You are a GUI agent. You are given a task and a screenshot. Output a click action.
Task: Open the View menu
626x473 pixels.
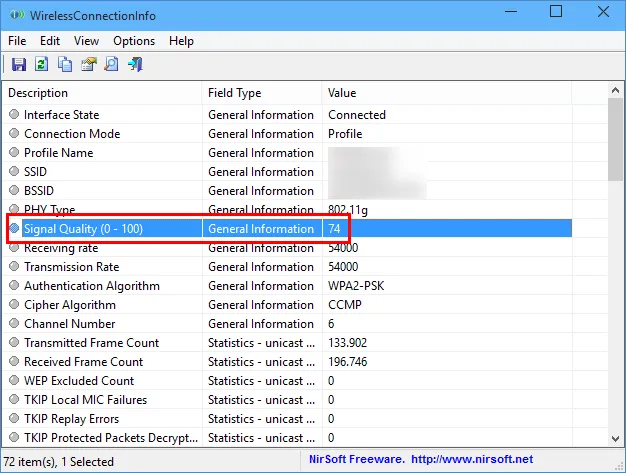coord(86,41)
